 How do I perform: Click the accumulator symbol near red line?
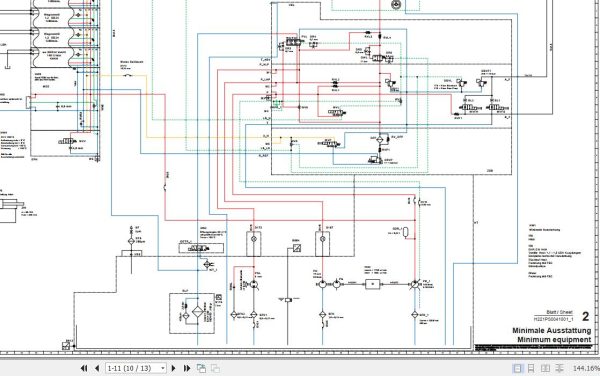click(406, 232)
